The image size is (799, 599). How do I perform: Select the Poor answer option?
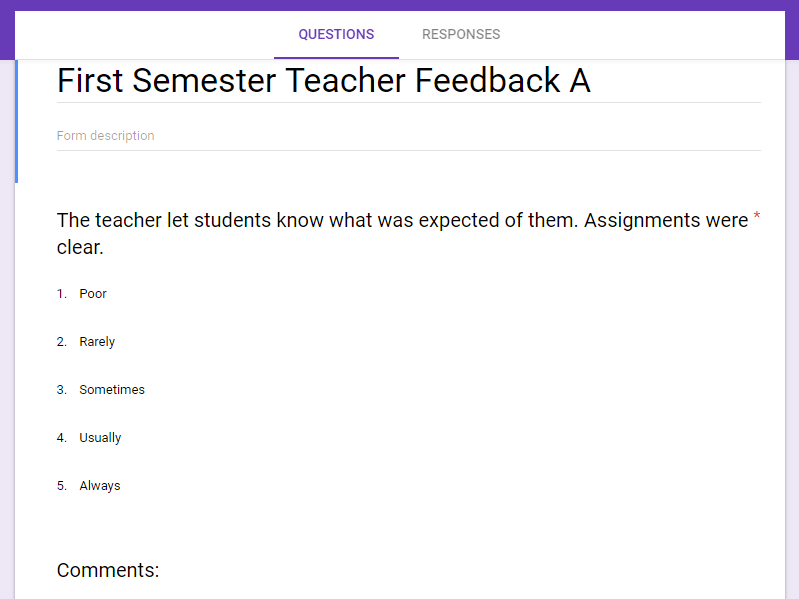pyautogui.click(x=93, y=294)
